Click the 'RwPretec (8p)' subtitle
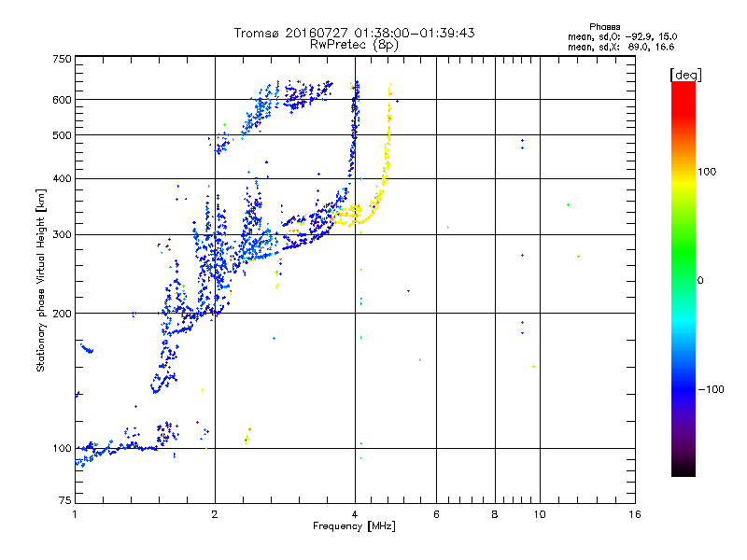 [x=354, y=45]
